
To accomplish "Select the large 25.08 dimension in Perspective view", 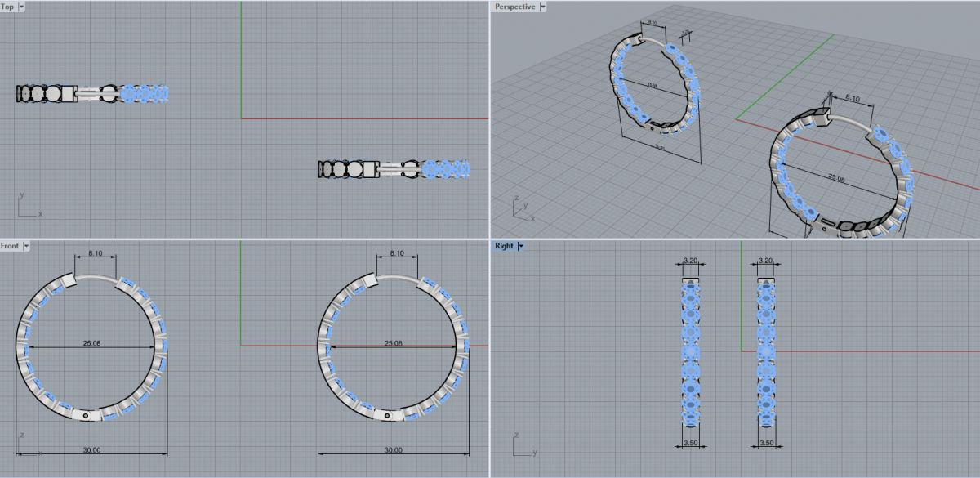I will [x=837, y=177].
